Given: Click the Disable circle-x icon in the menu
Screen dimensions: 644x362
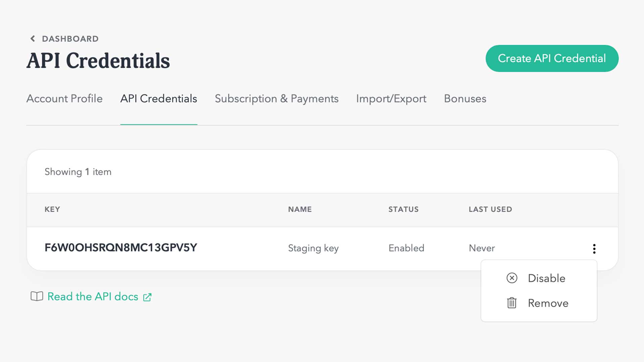Looking at the screenshot, I should [511, 278].
